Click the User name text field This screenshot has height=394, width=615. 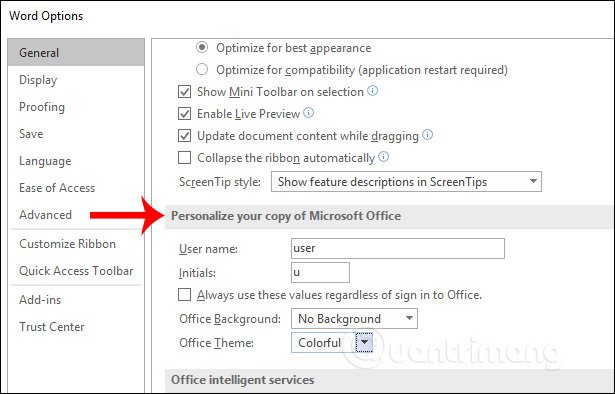pyautogui.click(x=398, y=248)
